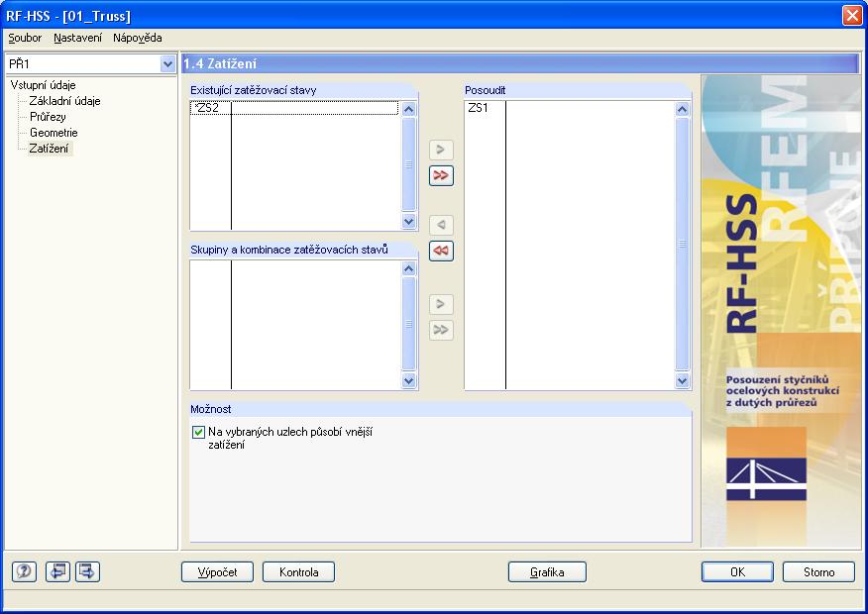This screenshot has height=614, width=868.
Task: Go to previous table icon button
Action: point(57,571)
